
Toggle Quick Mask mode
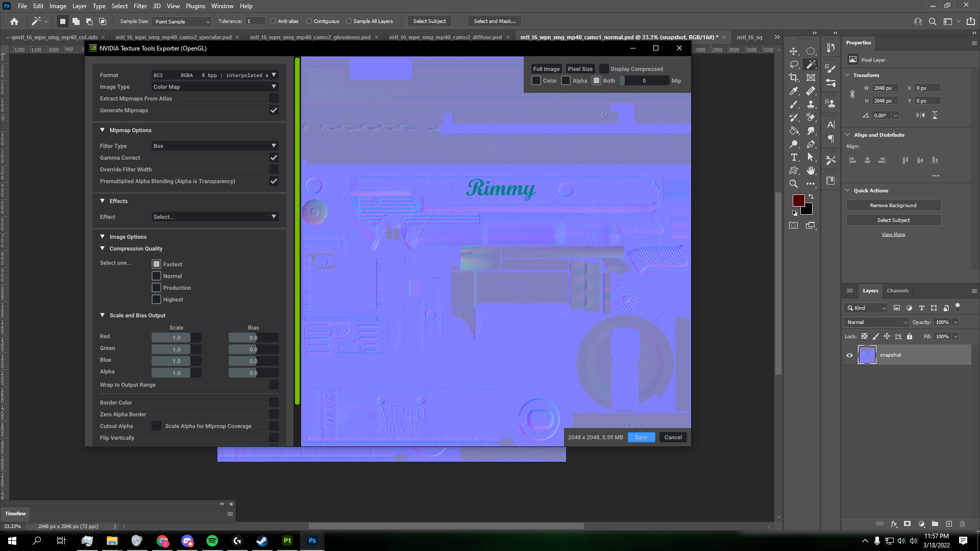794,226
